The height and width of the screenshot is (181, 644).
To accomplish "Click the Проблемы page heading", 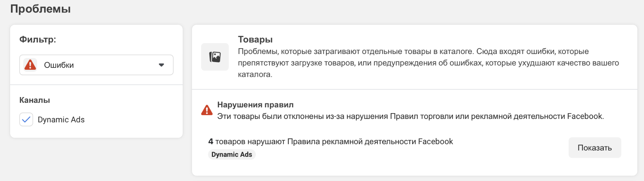I will click(x=41, y=9).
